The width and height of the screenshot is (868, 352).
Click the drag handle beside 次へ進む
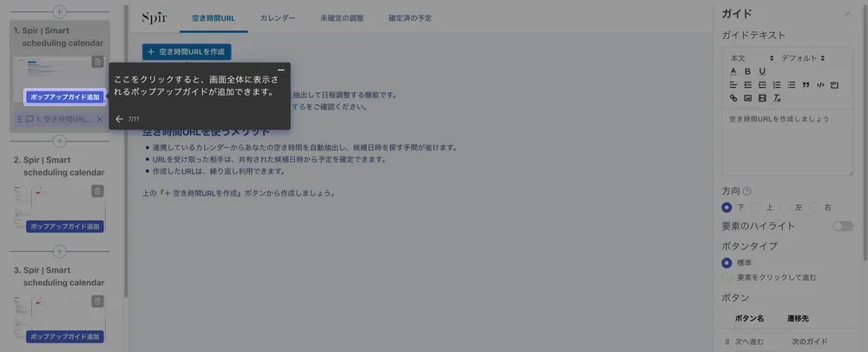(x=727, y=342)
